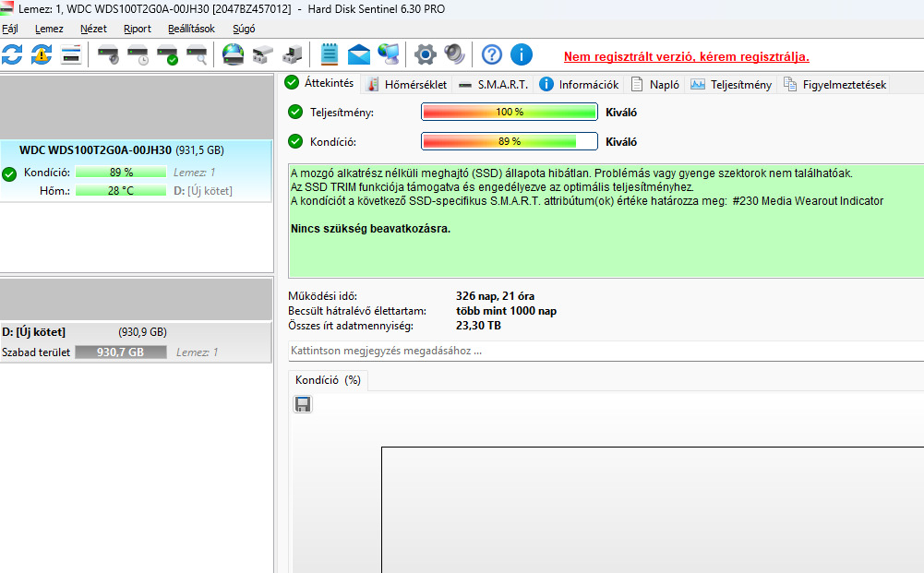Click Kiváló label next to Kondíció bar

(x=621, y=142)
